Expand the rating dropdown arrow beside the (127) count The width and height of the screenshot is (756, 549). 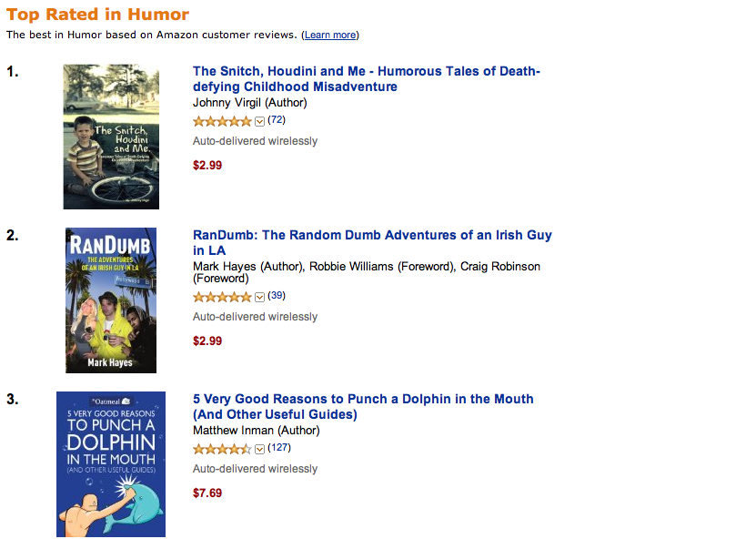point(259,449)
